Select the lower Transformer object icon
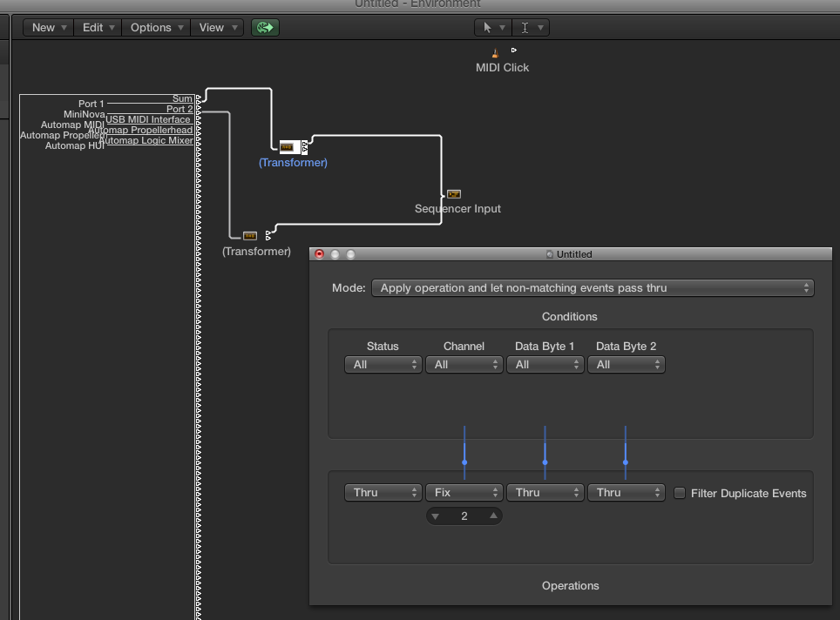This screenshot has height=620, width=840. [x=250, y=235]
